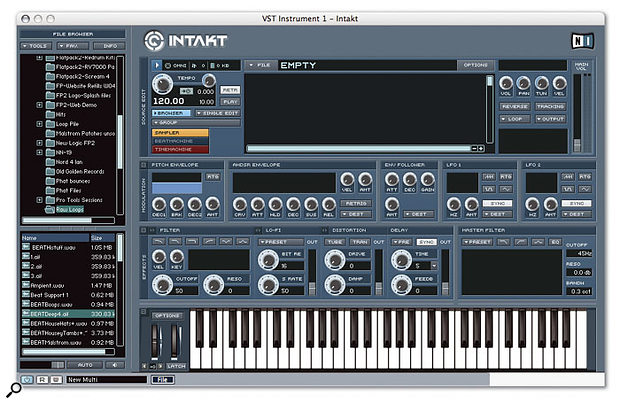Click the New Multi name field
This screenshot has width=620, height=404.
(x=106, y=379)
